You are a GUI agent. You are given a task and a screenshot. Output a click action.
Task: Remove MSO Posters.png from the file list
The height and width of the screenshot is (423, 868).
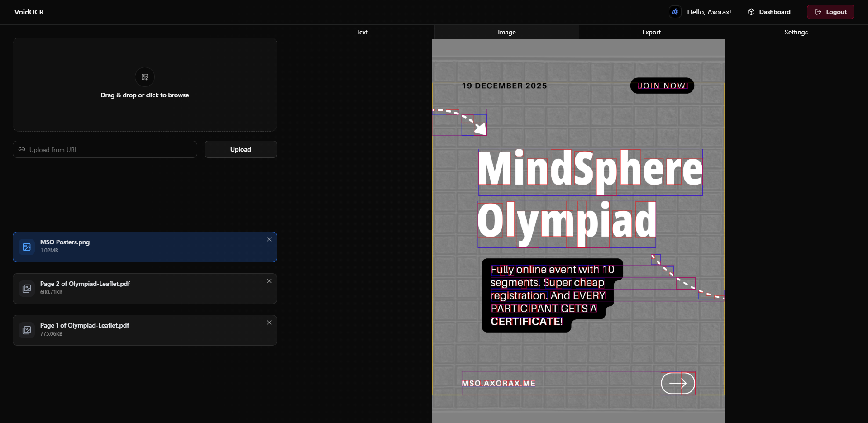click(269, 239)
